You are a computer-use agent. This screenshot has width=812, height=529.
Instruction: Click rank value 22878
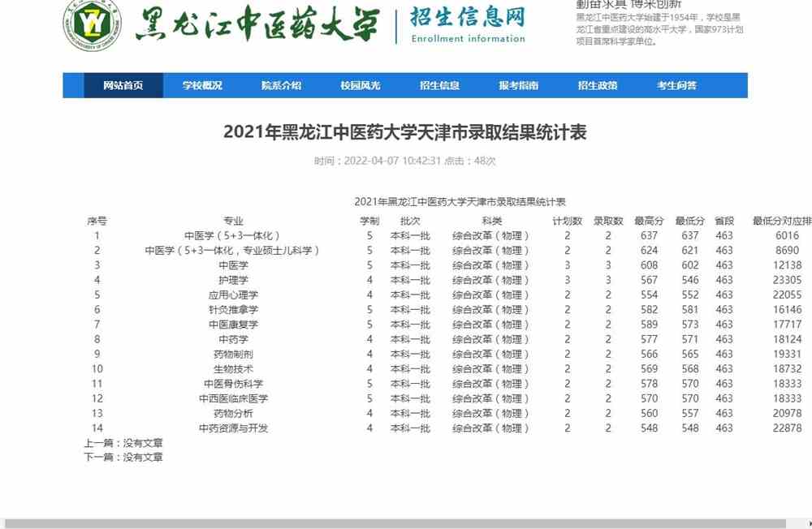pyautogui.click(x=787, y=428)
